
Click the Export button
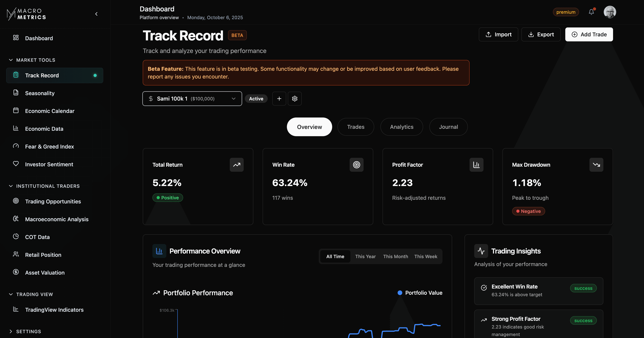coord(541,34)
